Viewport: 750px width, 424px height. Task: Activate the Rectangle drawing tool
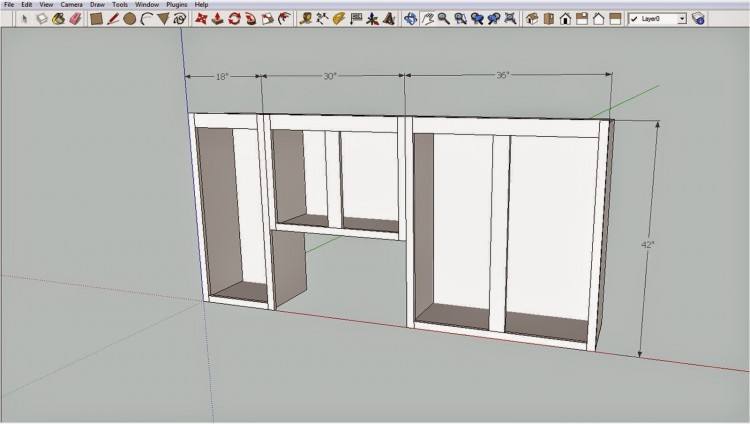(x=96, y=19)
